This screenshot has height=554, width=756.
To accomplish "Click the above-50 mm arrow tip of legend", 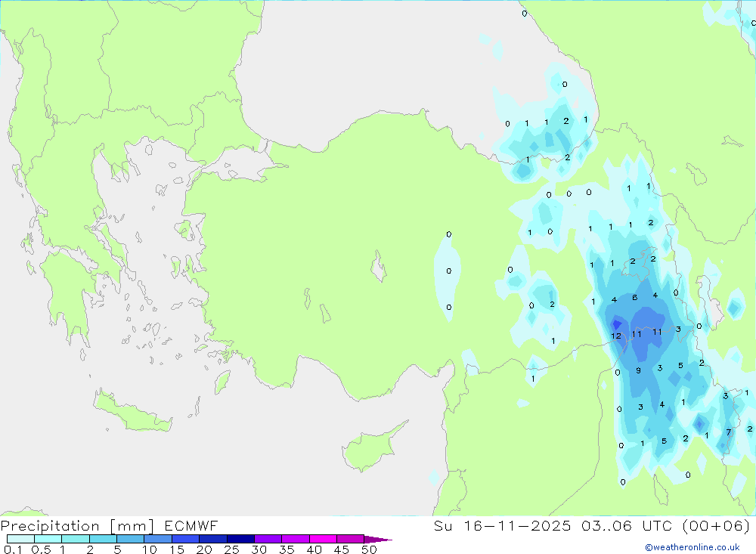I will 378,540.
